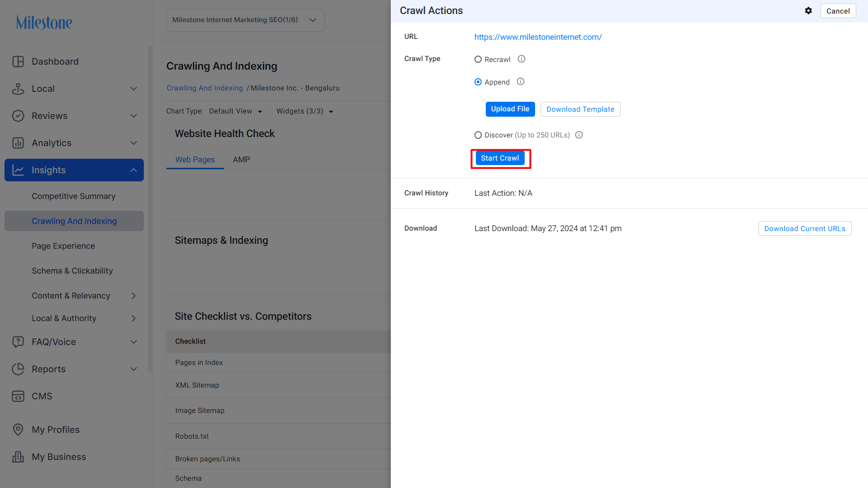Click the Reviews sidebar icon
The image size is (868, 488).
[18, 116]
